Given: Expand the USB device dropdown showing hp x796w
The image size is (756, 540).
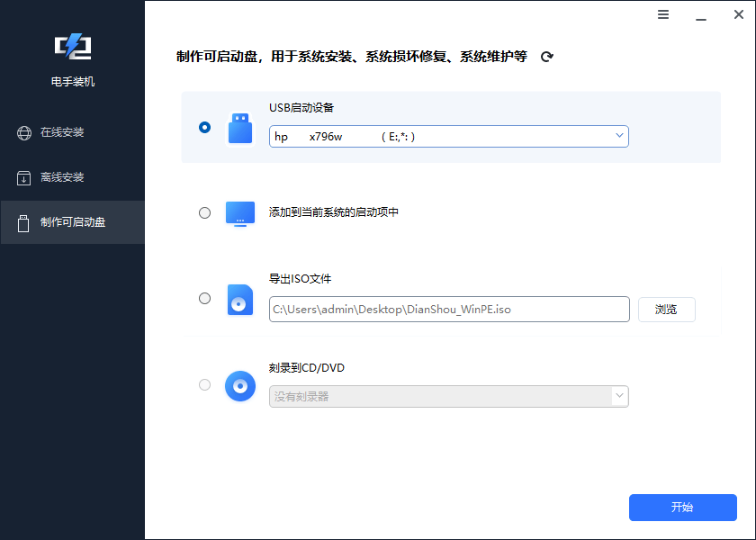Looking at the screenshot, I should (x=448, y=136).
